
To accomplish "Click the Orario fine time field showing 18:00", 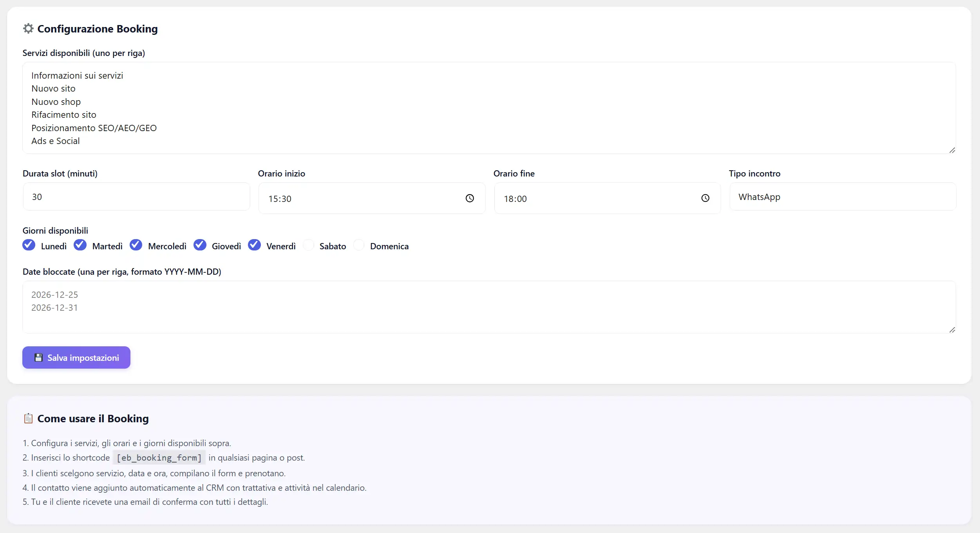I will tap(607, 198).
